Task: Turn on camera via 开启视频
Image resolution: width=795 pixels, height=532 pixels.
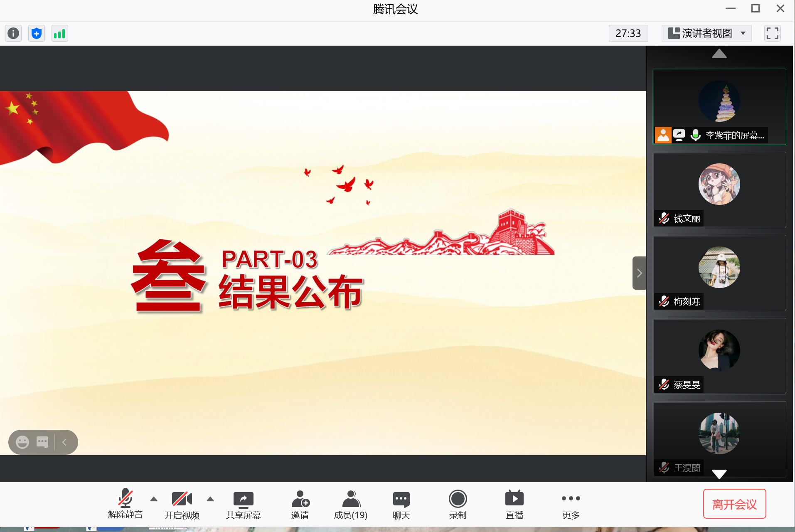Action: coord(182,504)
